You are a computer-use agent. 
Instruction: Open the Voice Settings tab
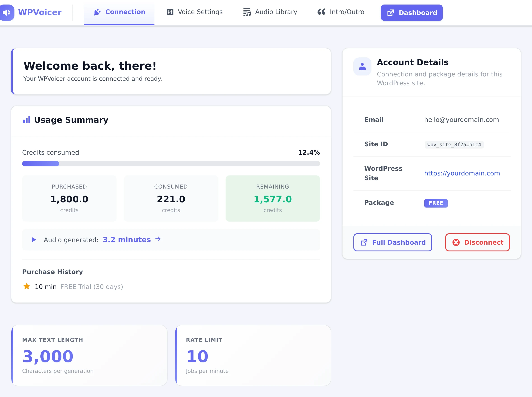tap(195, 12)
